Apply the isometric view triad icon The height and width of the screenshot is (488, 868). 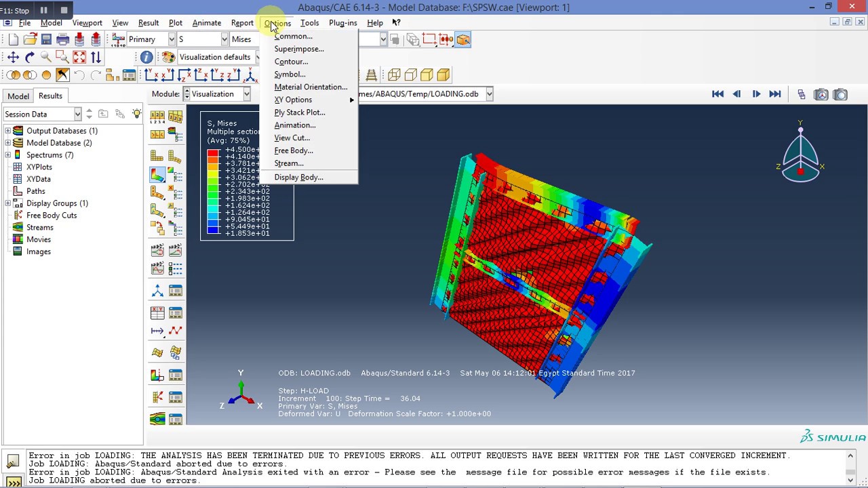[250, 75]
